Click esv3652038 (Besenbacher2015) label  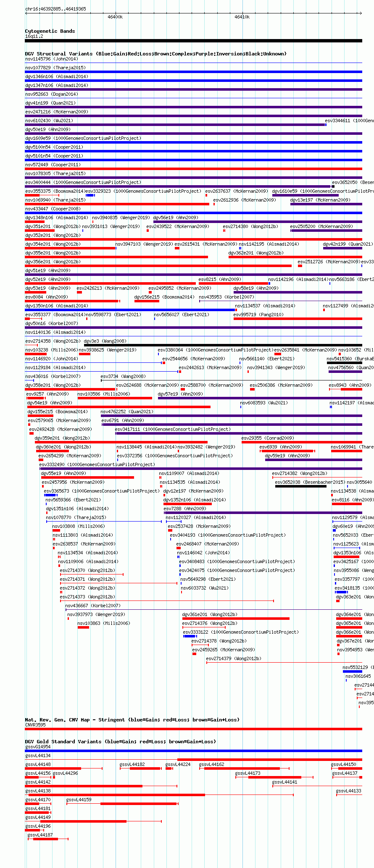(310, 482)
